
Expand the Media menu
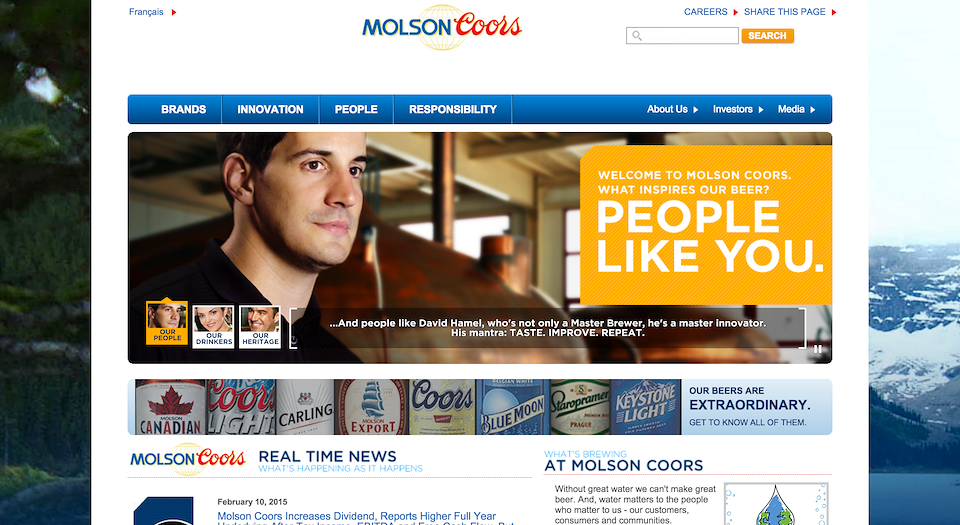coord(797,110)
